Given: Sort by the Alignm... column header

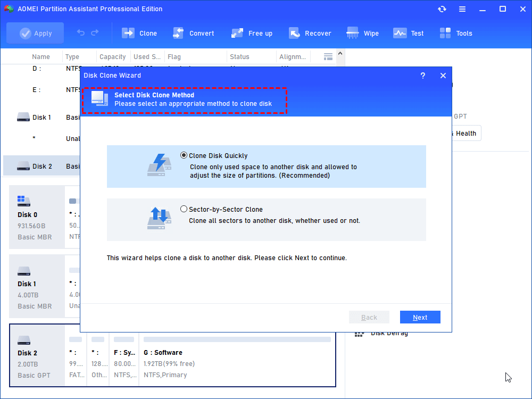Looking at the screenshot, I should coord(293,57).
